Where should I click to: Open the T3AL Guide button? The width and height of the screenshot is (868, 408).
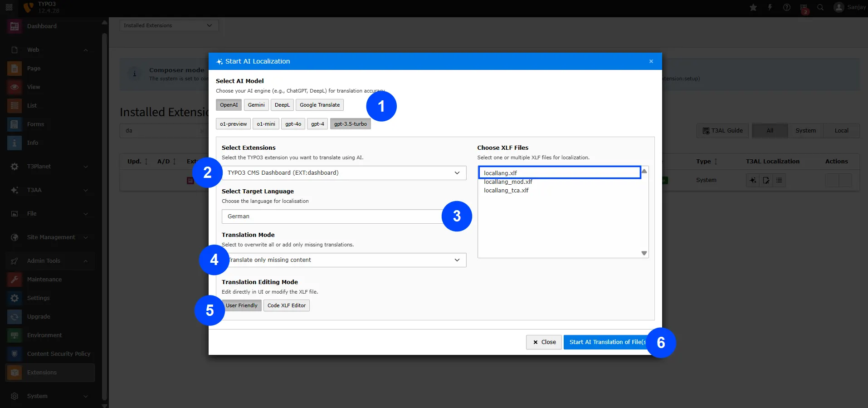(x=722, y=131)
